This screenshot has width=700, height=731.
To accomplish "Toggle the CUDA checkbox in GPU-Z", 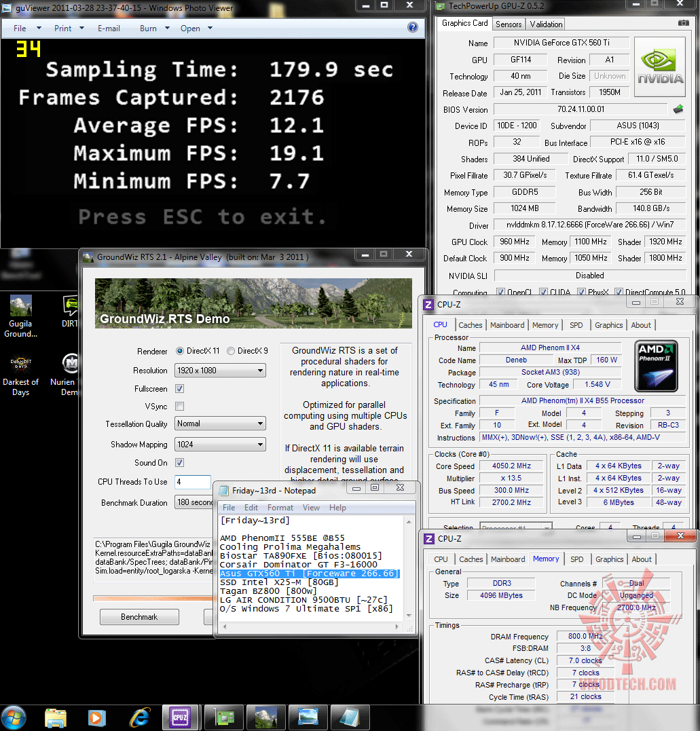I will click(543, 293).
